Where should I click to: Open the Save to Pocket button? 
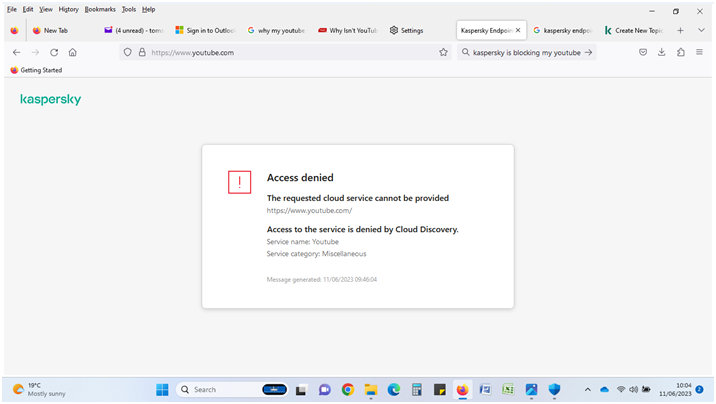pos(643,52)
